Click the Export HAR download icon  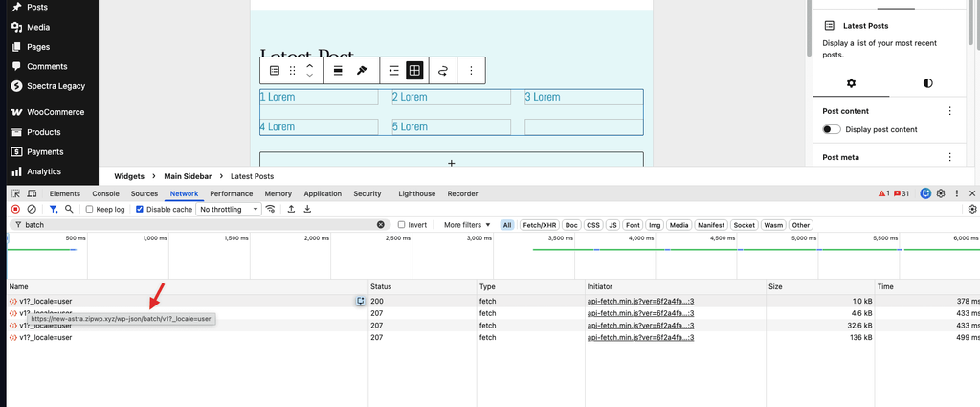click(307, 209)
